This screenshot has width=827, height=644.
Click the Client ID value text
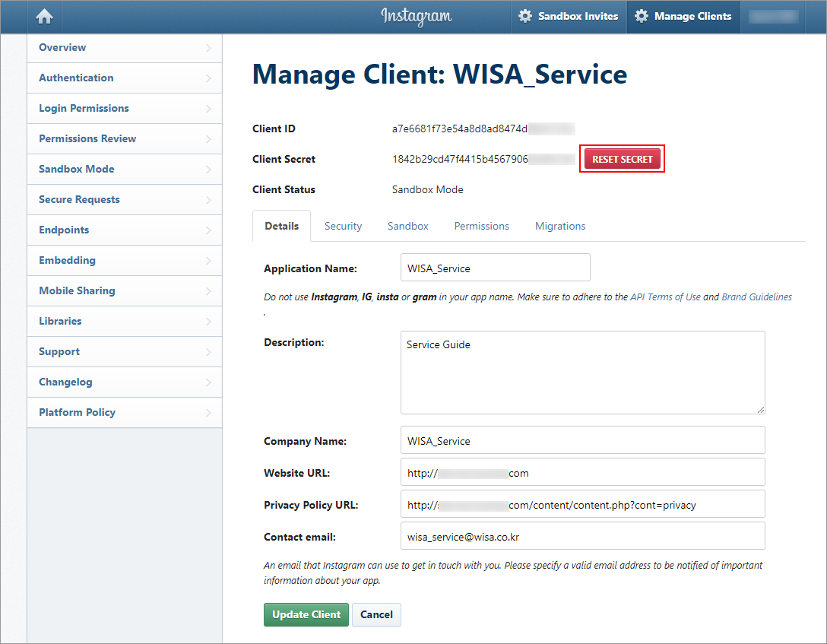point(483,128)
